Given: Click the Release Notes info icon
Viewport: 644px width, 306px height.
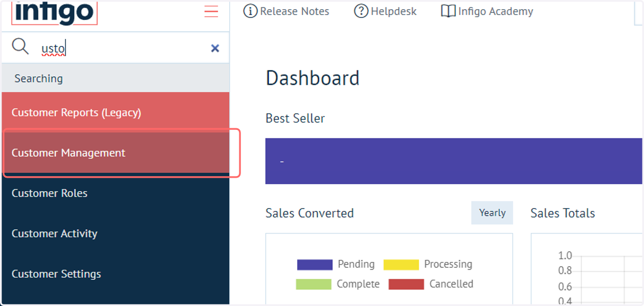Looking at the screenshot, I should [x=250, y=11].
